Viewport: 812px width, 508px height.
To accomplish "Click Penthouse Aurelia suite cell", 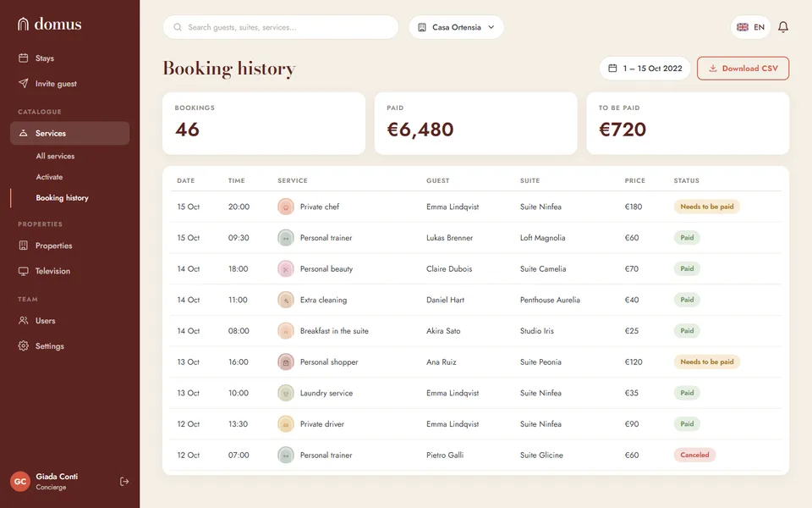I will (550, 300).
